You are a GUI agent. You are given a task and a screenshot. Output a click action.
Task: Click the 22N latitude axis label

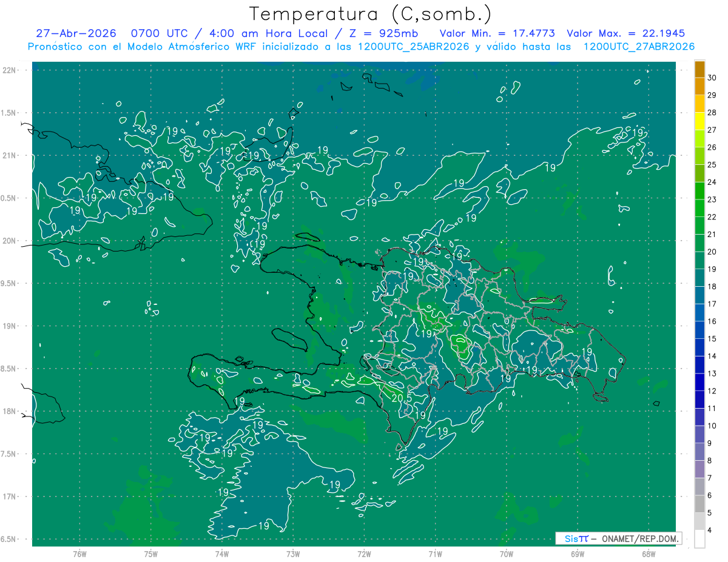9,70
